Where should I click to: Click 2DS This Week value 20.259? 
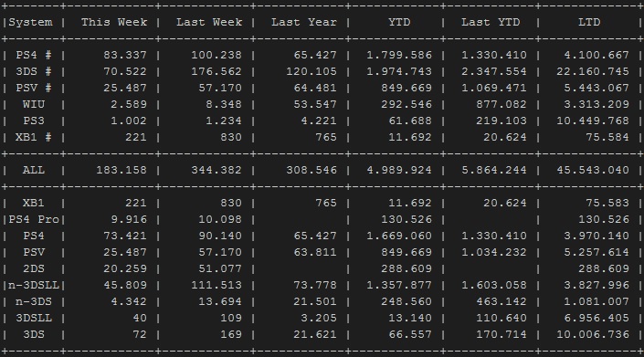point(125,268)
